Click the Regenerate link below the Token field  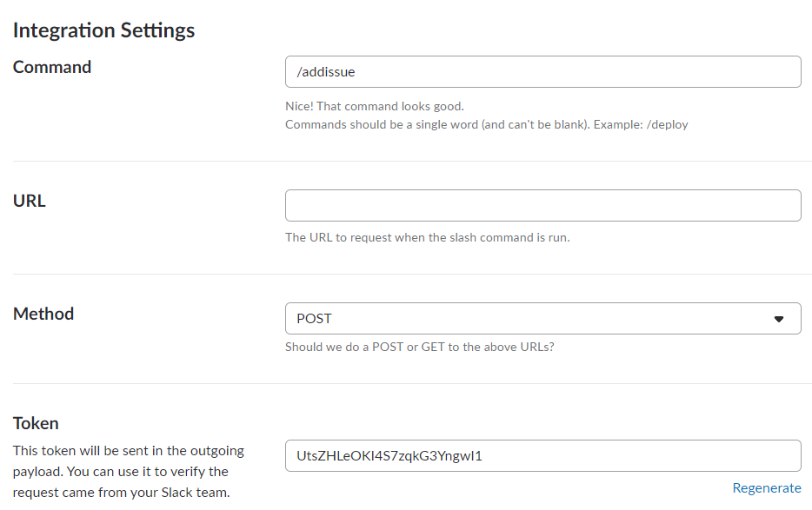(x=766, y=487)
